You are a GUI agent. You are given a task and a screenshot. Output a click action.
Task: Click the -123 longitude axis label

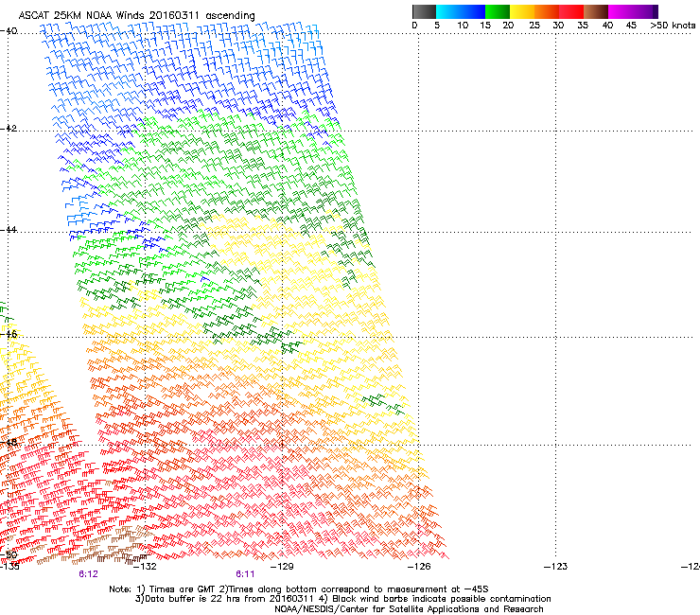556,567
